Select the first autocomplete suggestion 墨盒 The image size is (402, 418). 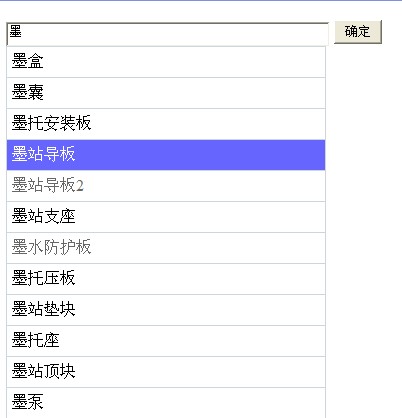166,62
